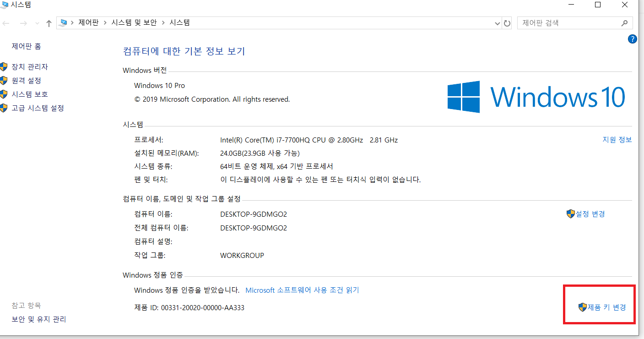Click the 64비트 운영 체제 system type text
The width and height of the screenshot is (644, 339).
tap(276, 166)
